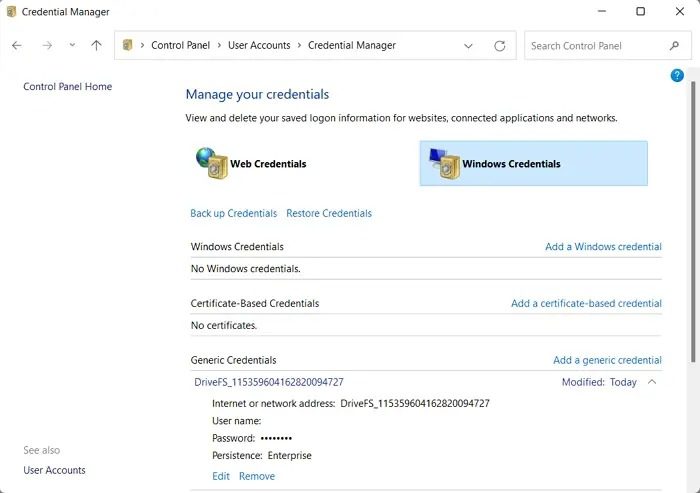The height and width of the screenshot is (493, 700).
Task: Expand the address bar history dropdown
Action: [x=468, y=46]
